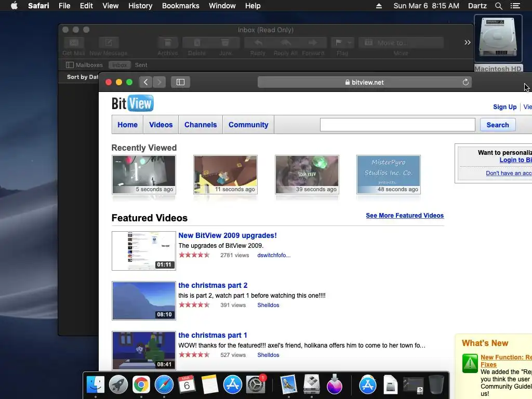Click the bitview.net address bar

(x=364, y=82)
